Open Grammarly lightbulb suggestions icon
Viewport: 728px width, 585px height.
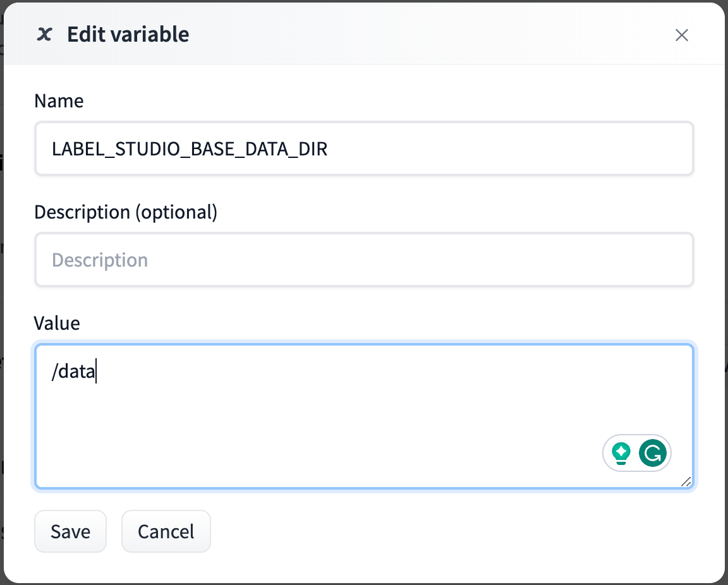coord(622,453)
